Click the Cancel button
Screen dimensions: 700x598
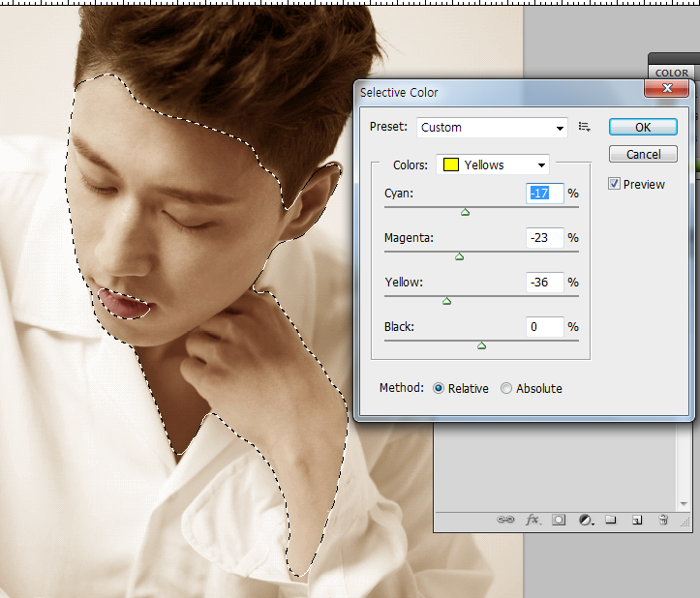click(x=643, y=155)
